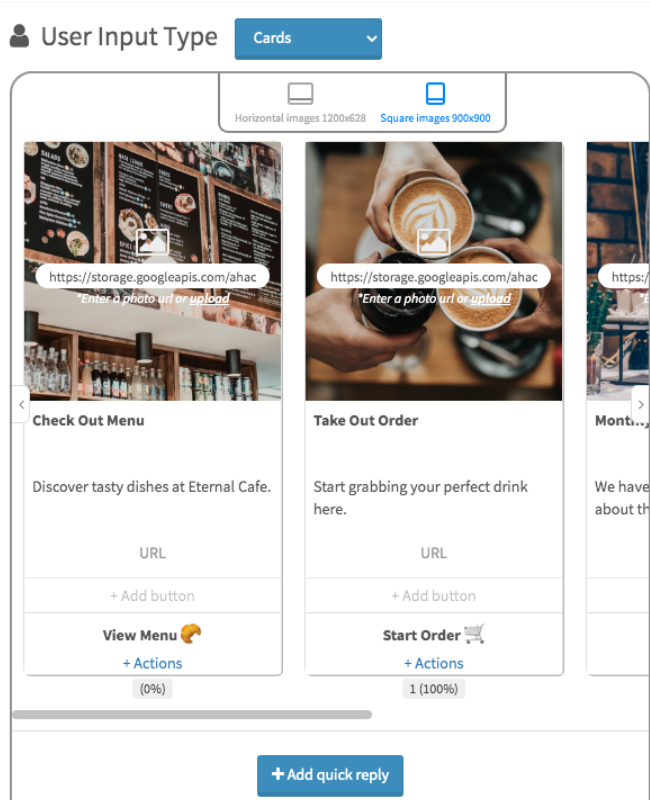Viewport: 650px width, 800px height.
Task: Edit description 'Discover tasty dishes at Eternal Cafe.'
Action: pyautogui.click(x=153, y=487)
